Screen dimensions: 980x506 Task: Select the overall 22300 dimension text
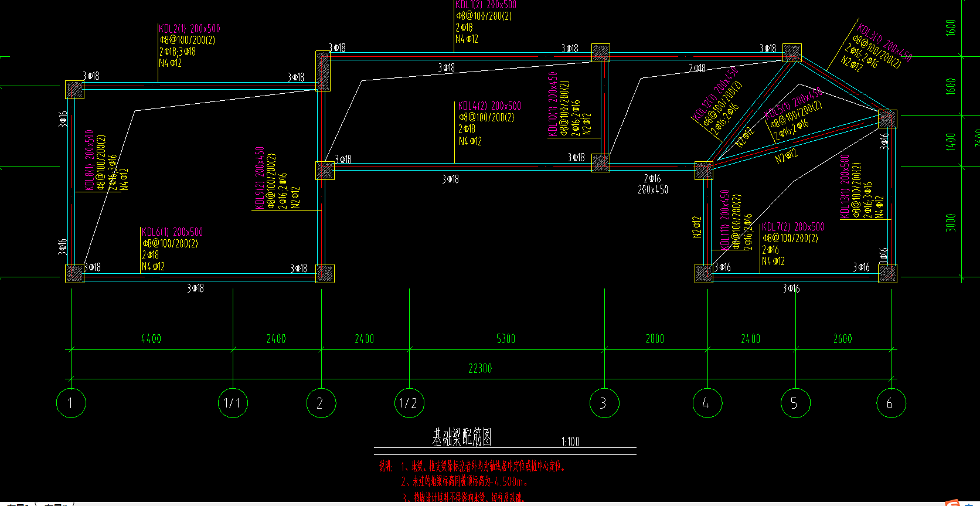point(480,368)
